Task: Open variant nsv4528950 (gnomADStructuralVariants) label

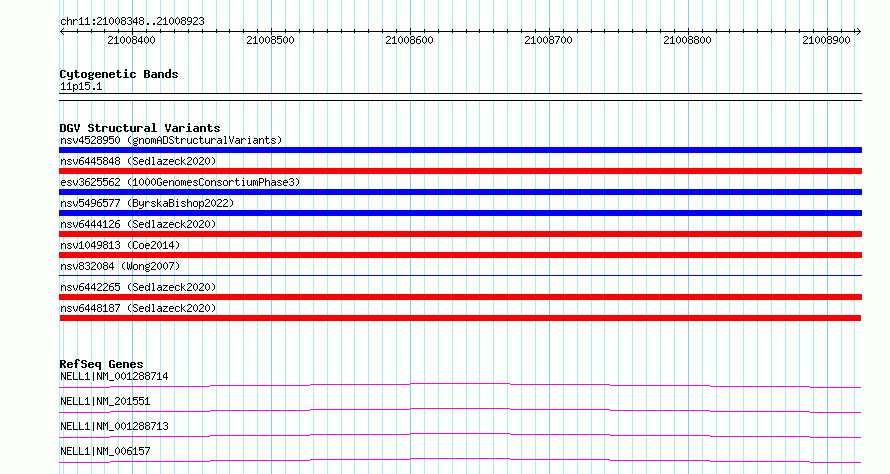Action: click(x=171, y=140)
